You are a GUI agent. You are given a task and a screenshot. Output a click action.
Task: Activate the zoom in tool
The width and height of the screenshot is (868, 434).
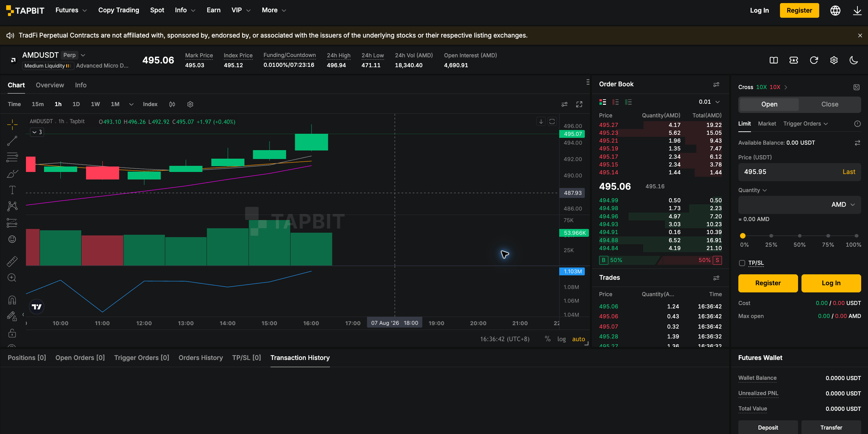(x=12, y=278)
